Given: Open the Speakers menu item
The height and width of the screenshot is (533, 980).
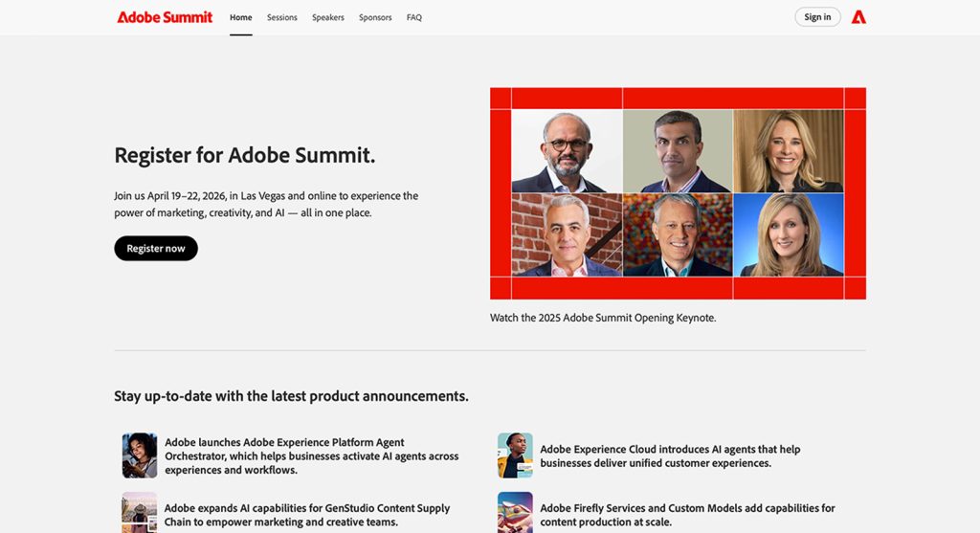Looking at the screenshot, I should point(328,17).
